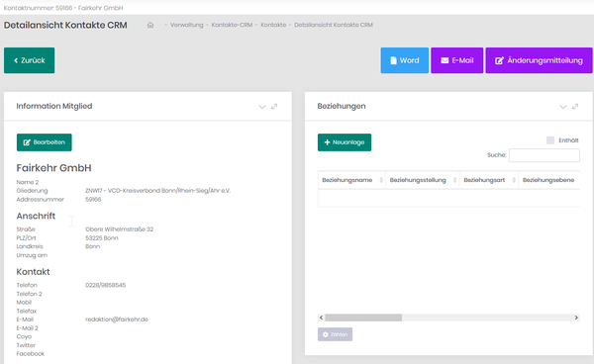
Task: Click street value Obere Wilhelmstraße 32
Action: pyautogui.click(x=120, y=229)
